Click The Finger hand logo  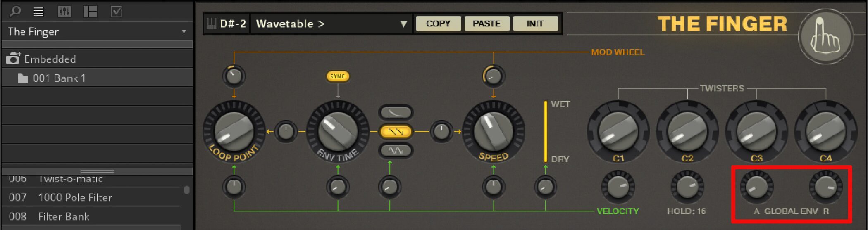tap(825, 37)
